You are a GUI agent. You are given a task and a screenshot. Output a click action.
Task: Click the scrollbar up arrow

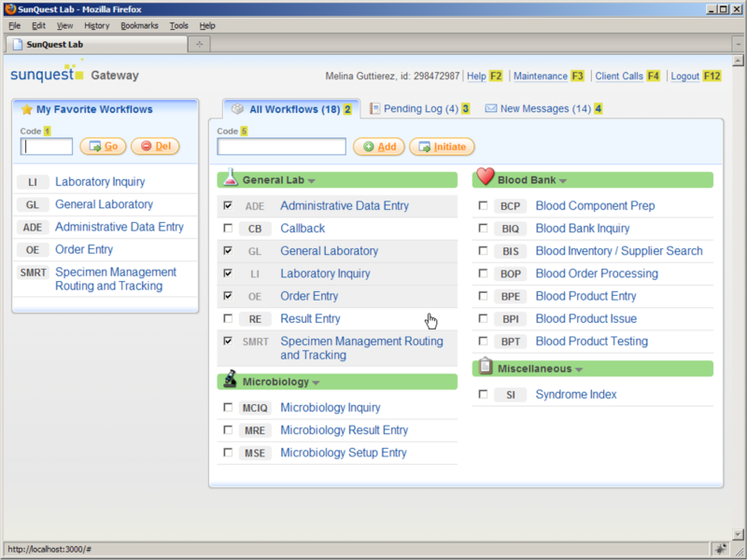[738, 61]
